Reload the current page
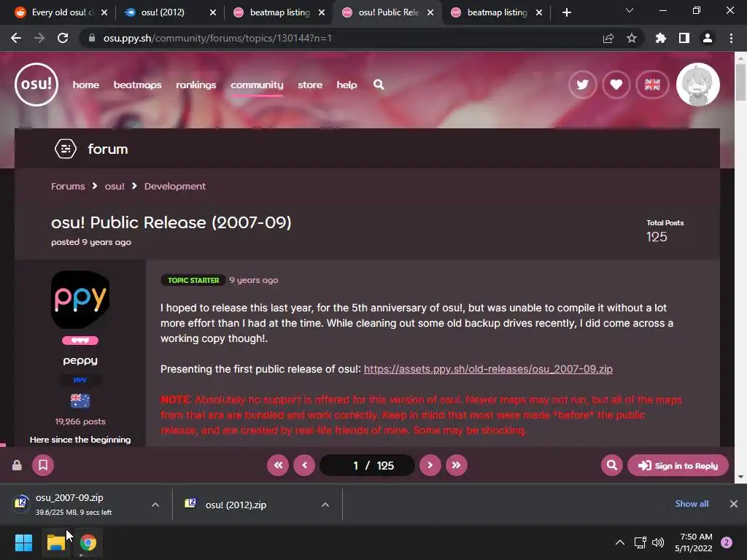This screenshot has height=560, width=747. pyautogui.click(x=63, y=38)
